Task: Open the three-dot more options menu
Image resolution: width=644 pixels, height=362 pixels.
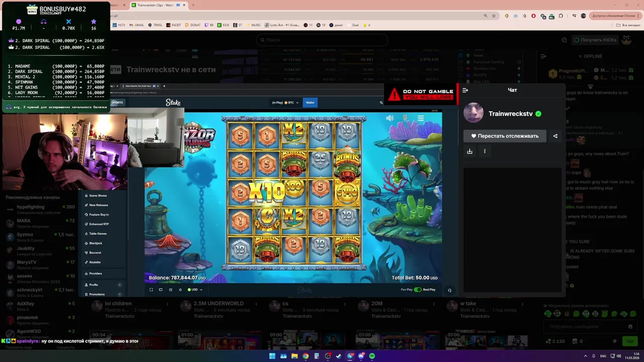Action: tap(485, 151)
